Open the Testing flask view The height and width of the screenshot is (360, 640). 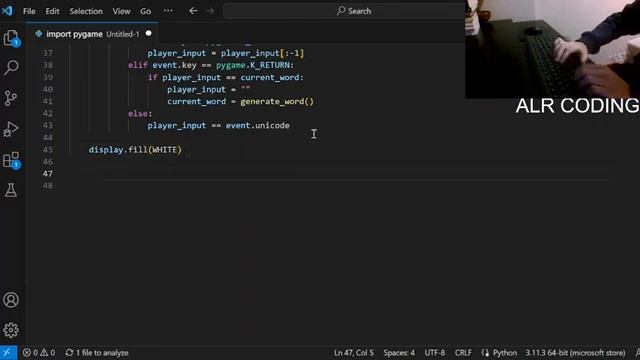pos(11,190)
